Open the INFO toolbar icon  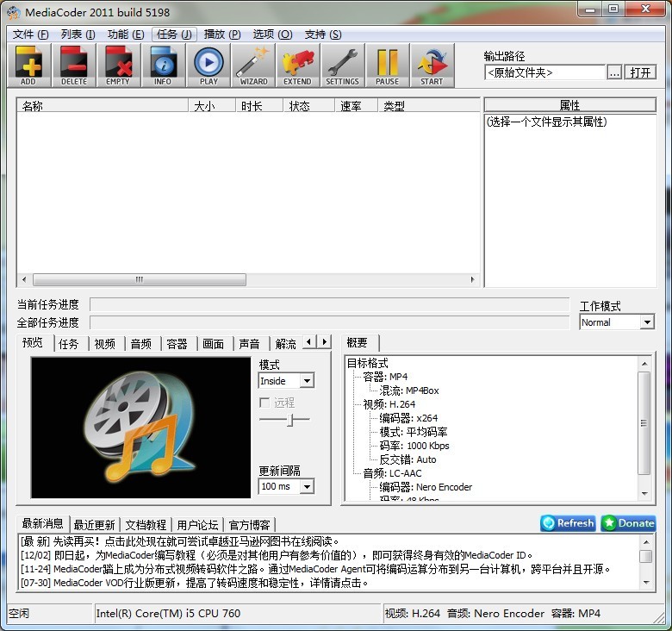163,65
